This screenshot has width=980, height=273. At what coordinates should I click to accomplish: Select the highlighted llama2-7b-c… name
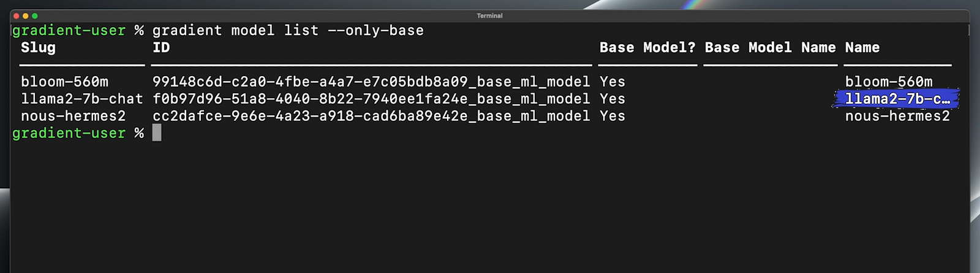pyautogui.click(x=897, y=99)
